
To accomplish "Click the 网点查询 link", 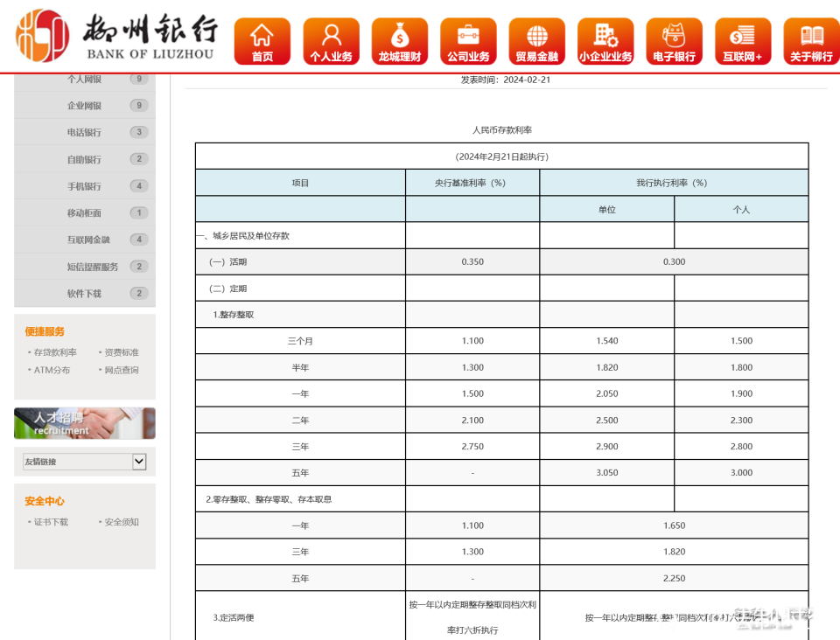I will coord(122,370).
